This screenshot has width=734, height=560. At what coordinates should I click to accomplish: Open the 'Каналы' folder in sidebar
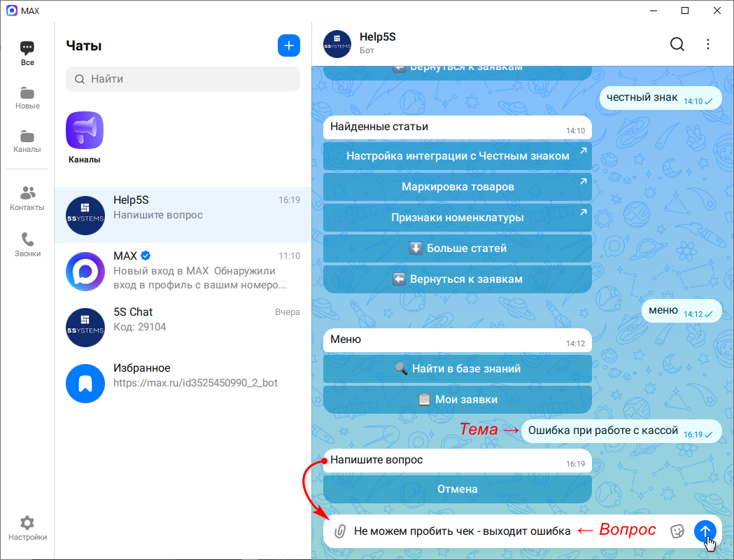pyautogui.click(x=27, y=141)
